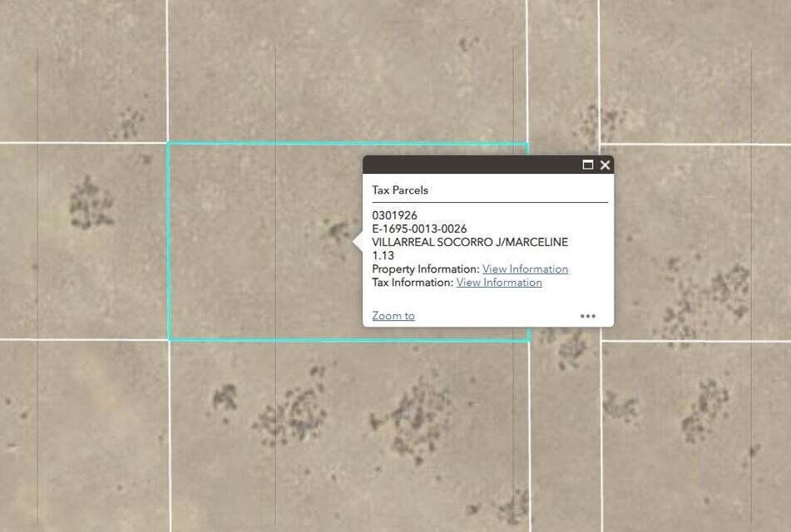This screenshot has width=791, height=532.
Task: Open Property Information View Information link
Action: pyautogui.click(x=525, y=268)
